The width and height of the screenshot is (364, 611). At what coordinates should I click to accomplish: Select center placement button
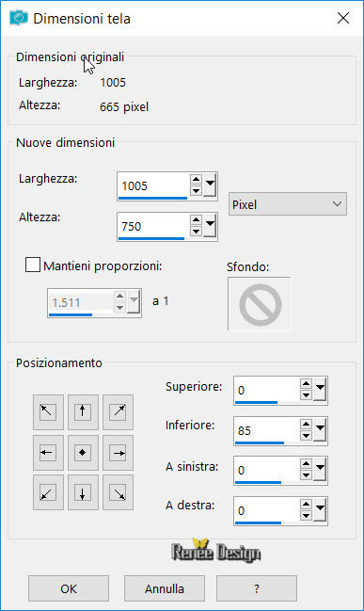[x=83, y=453]
